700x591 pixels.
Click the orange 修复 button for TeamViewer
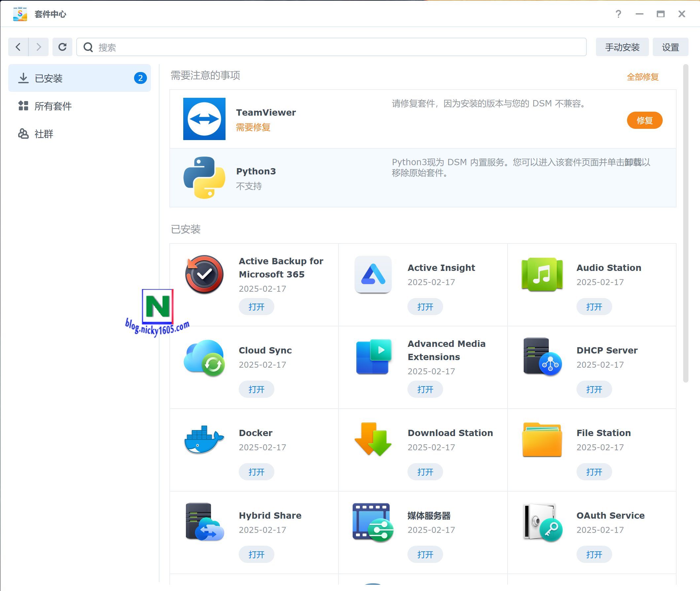coord(645,120)
